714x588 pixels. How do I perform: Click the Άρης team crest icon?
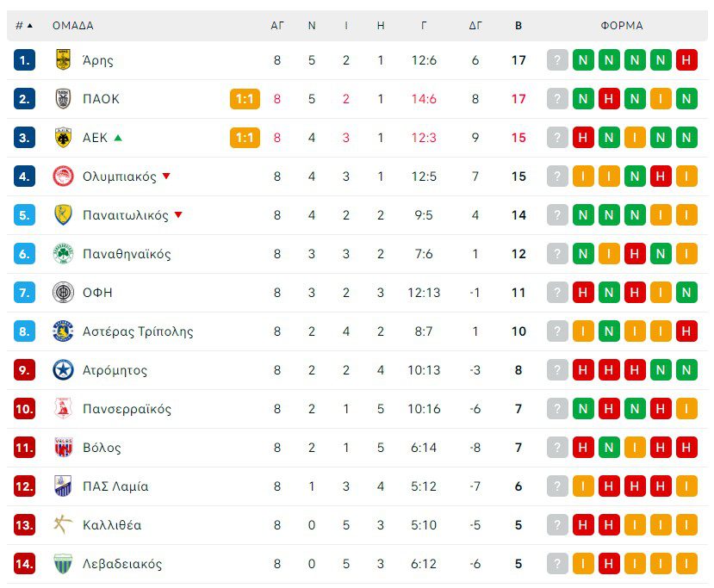click(63, 60)
